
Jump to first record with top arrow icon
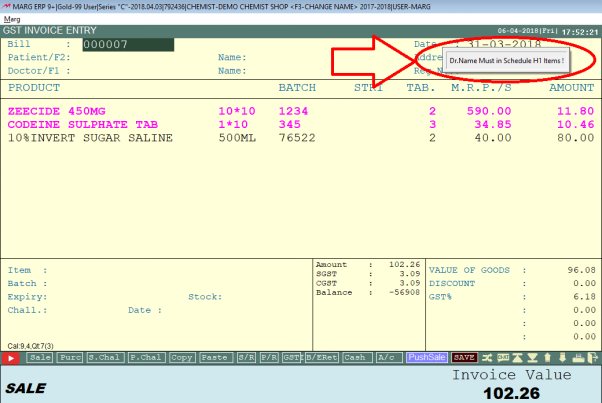click(x=517, y=357)
